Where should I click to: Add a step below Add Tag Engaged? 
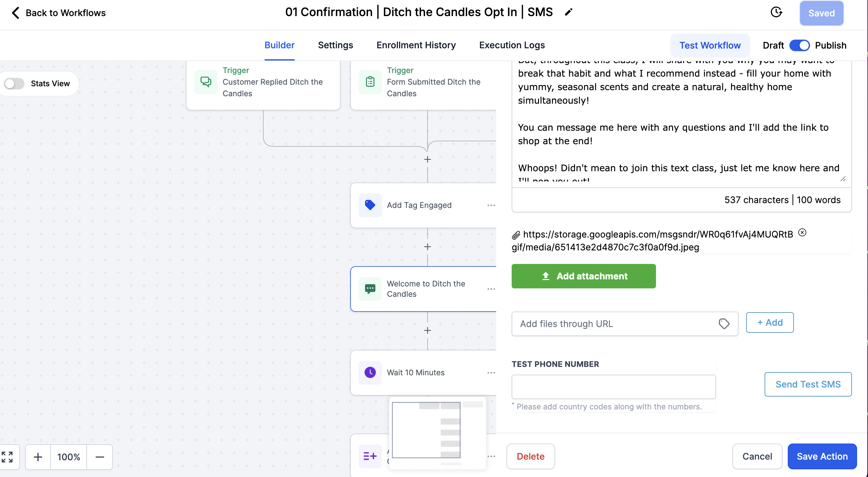pos(427,247)
